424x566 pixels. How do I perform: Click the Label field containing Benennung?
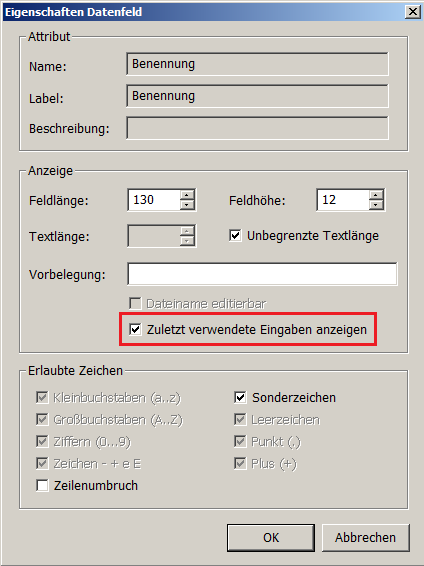[258, 96]
